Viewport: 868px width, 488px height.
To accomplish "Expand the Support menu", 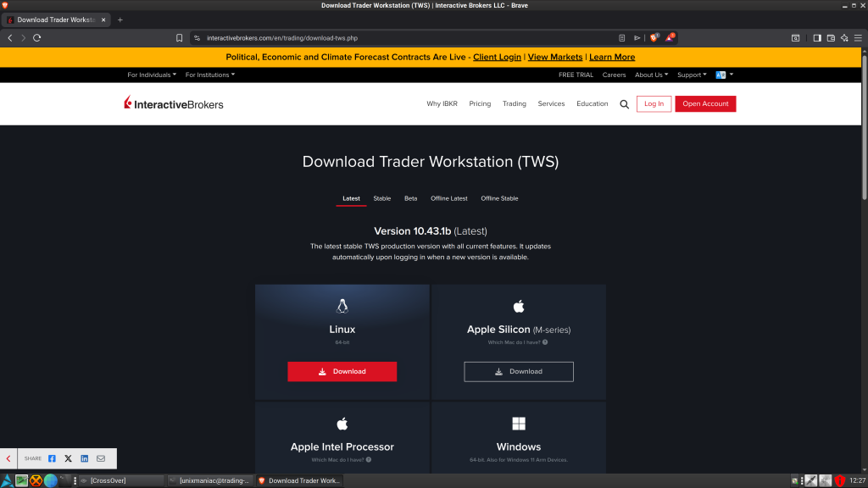I will (x=691, y=75).
